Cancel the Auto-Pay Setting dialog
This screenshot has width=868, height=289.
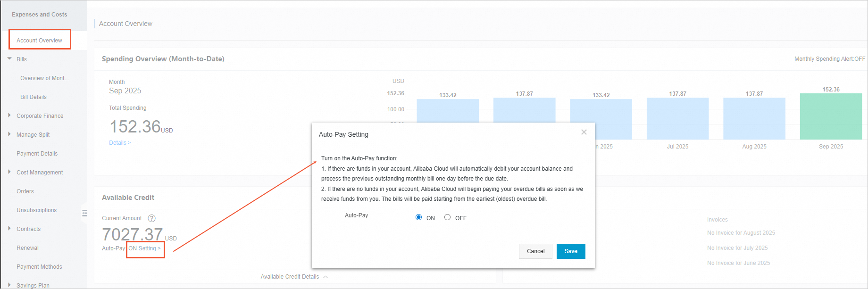535,251
